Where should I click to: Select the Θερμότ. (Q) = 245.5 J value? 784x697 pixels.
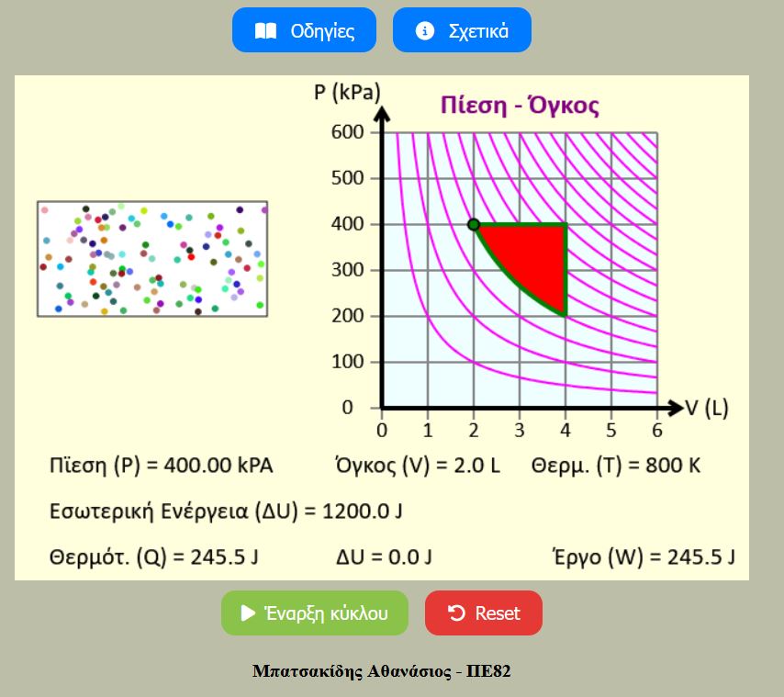(x=149, y=556)
